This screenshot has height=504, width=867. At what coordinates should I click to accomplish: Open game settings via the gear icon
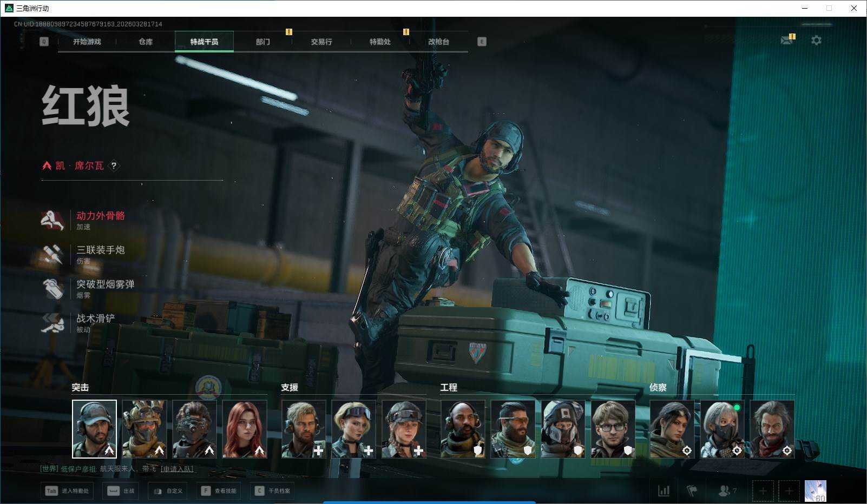click(816, 41)
